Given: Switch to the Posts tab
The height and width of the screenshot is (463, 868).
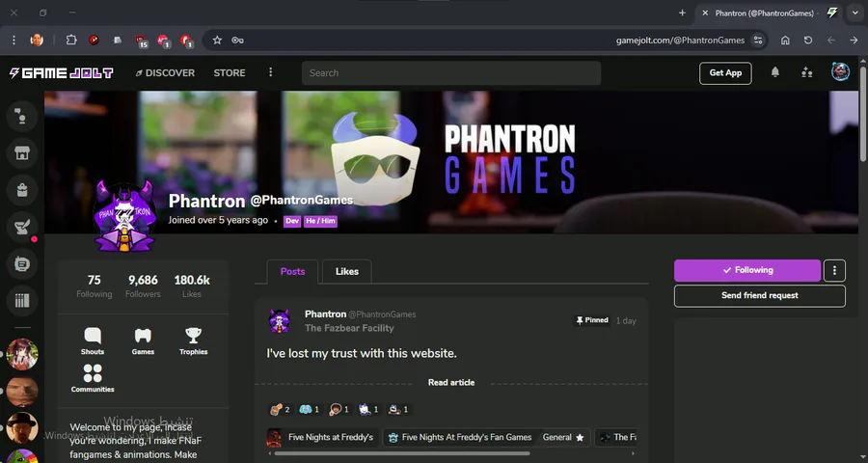Looking at the screenshot, I should pos(292,271).
